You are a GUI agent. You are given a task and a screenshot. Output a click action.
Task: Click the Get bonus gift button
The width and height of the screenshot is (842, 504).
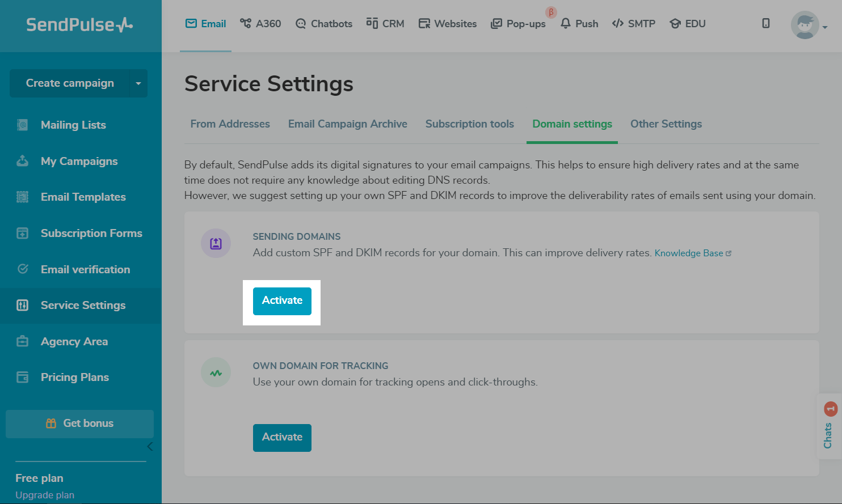point(79,423)
